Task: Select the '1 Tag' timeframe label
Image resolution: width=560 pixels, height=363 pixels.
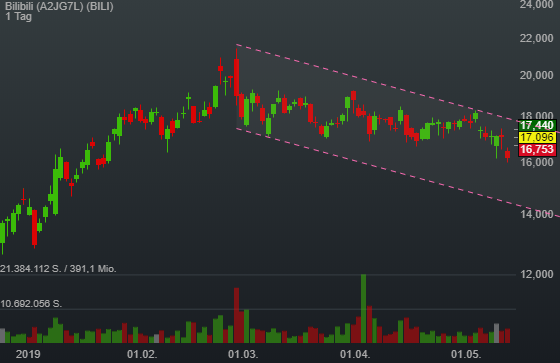Action: [x=19, y=16]
